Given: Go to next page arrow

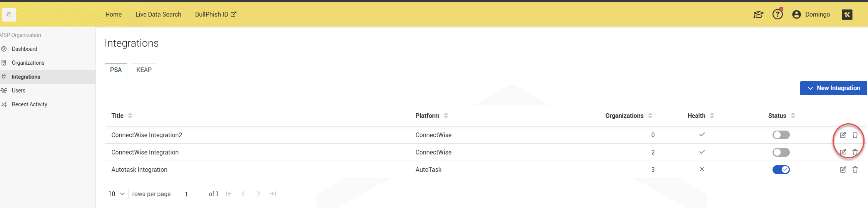Looking at the screenshot, I should (258, 194).
